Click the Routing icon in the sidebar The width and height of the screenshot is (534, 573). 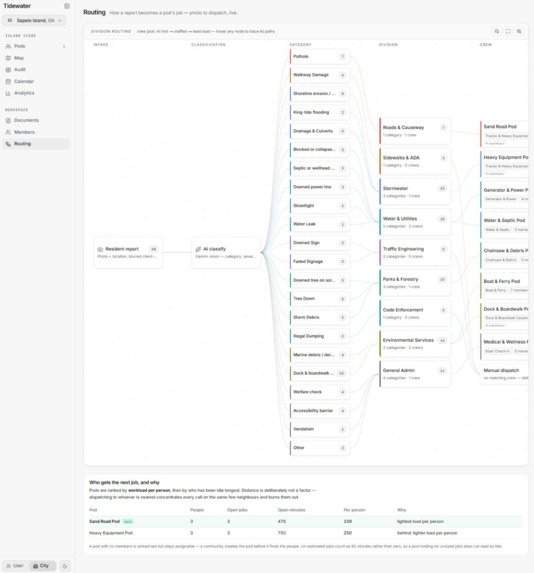point(8,144)
